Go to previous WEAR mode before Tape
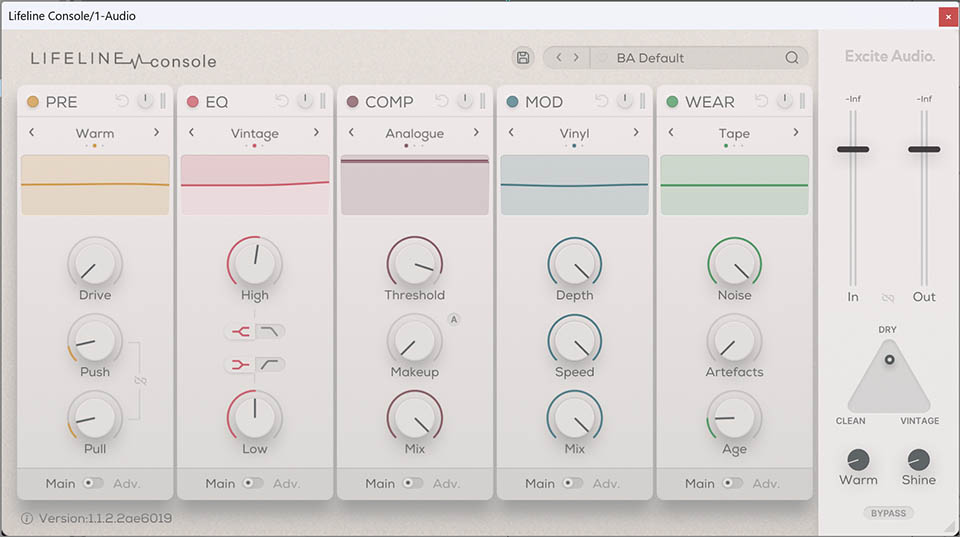Image resolution: width=960 pixels, height=537 pixels. pyautogui.click(x=671, y=133)
